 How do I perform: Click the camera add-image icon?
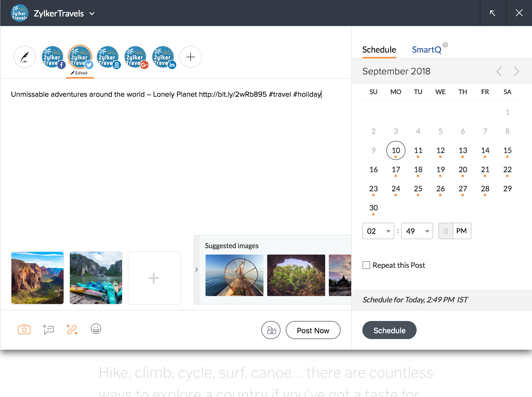pos(24,330)
